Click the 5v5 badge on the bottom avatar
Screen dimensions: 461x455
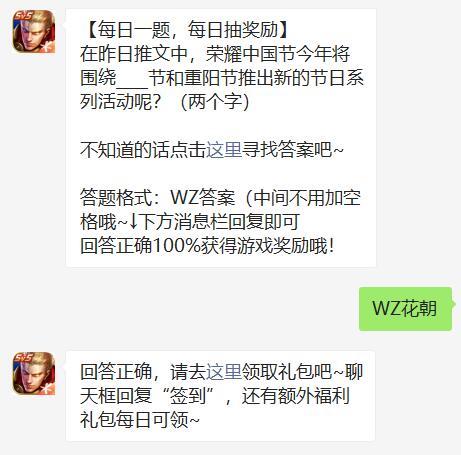tap(23, 358)
